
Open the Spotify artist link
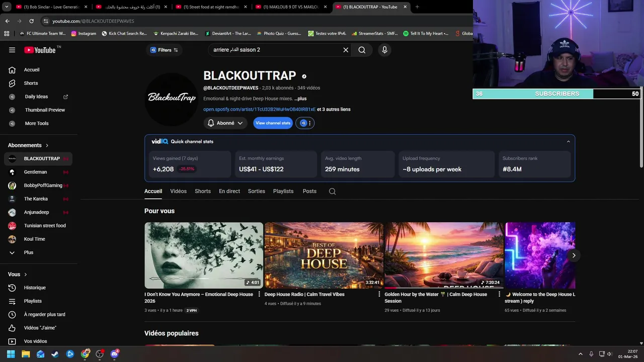point(260,109)
